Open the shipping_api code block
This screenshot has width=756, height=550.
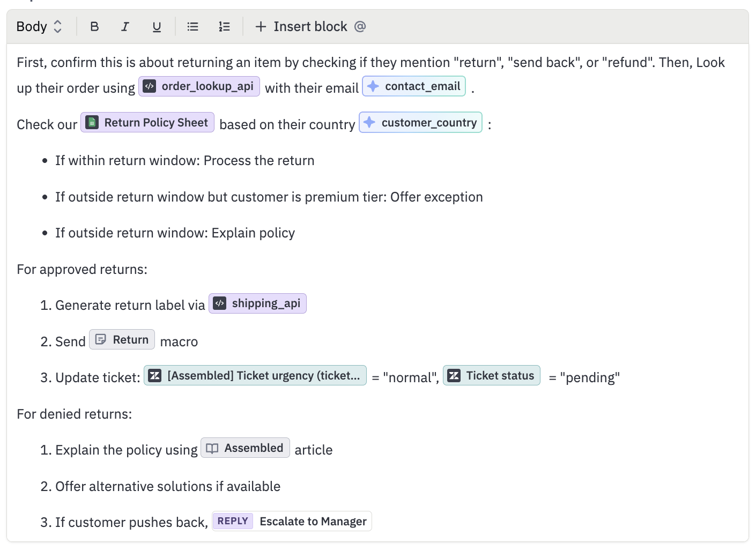coord(257,303)
